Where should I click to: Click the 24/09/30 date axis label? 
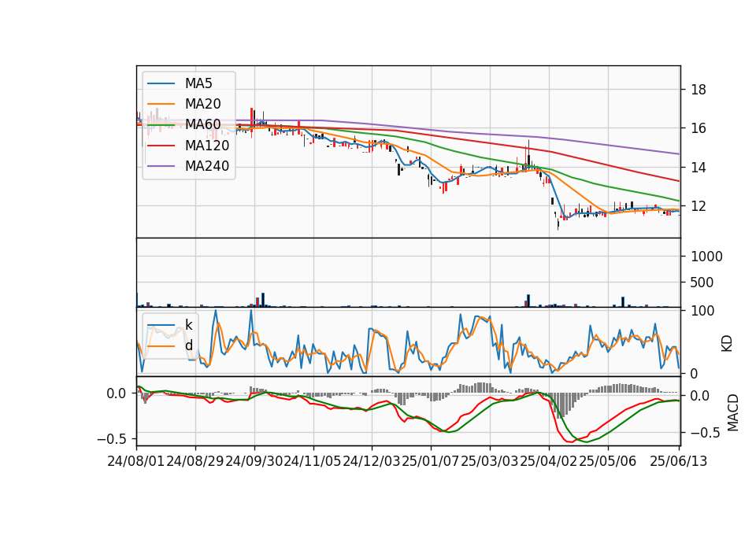[254, 461]
